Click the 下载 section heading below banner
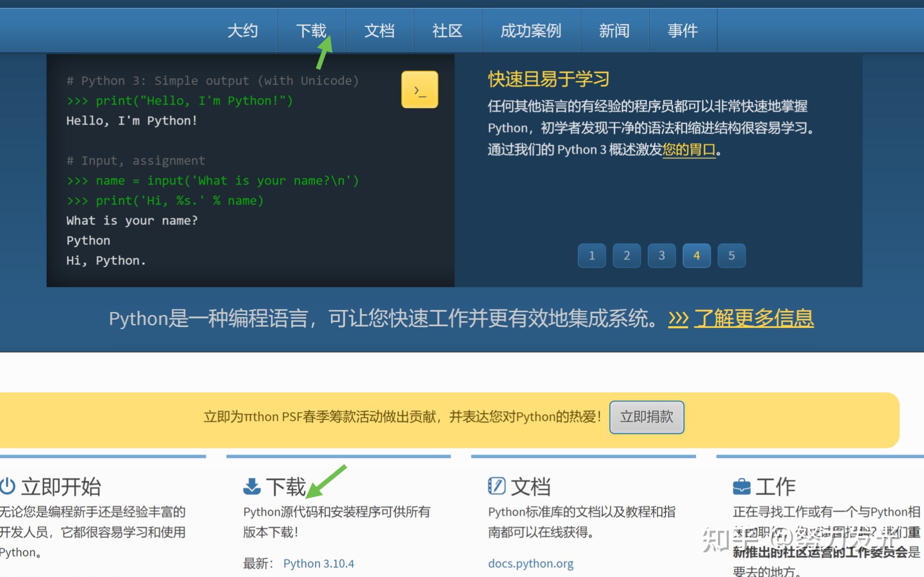Screen dimensions: 924x577 click(x=286, y=487)
